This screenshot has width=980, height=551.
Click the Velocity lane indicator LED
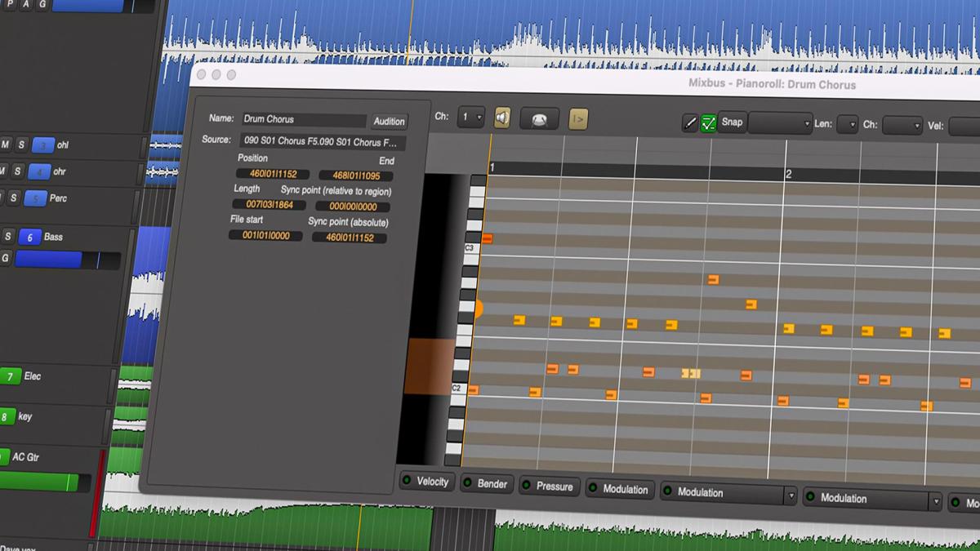[407, 482]
